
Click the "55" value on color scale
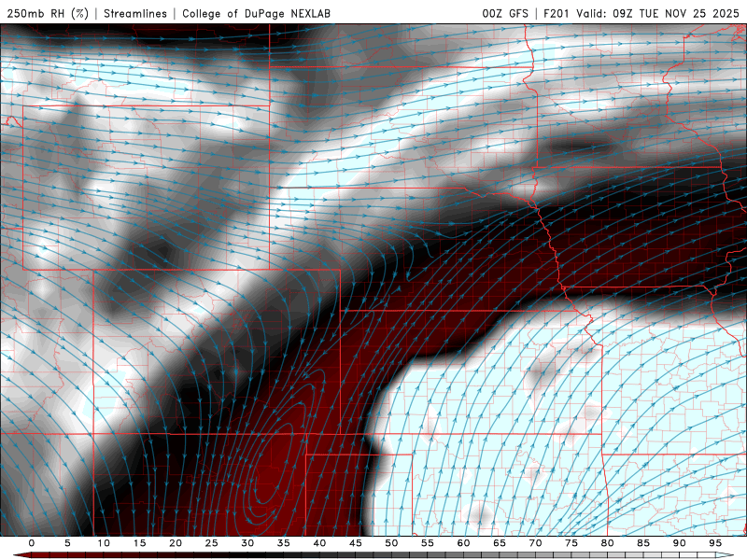pyautogui.click(x=428, y=543)
